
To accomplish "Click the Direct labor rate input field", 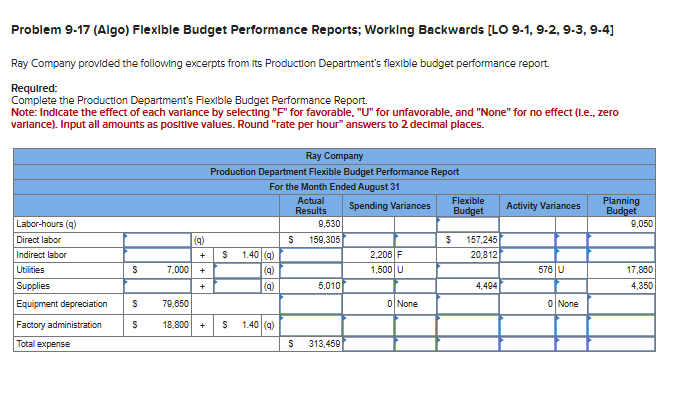I will pos(157,240).
